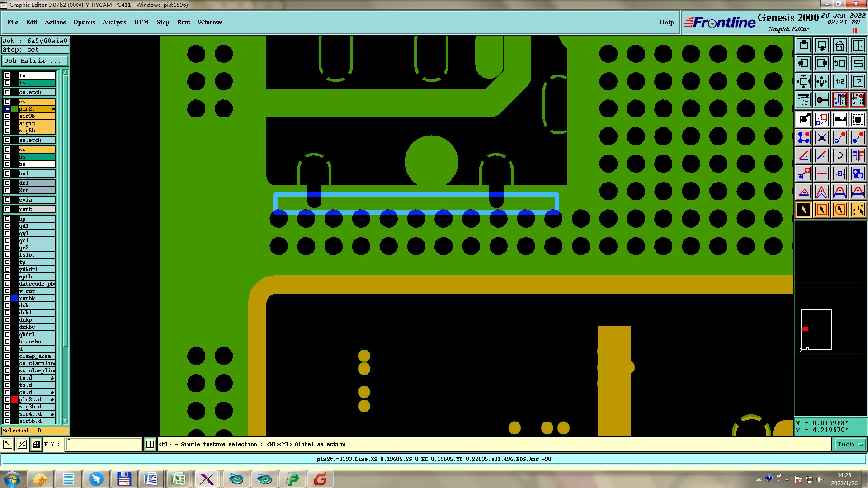868x488 pixels.
Task: Open the Rout menu
Action: tap(184, 22)
